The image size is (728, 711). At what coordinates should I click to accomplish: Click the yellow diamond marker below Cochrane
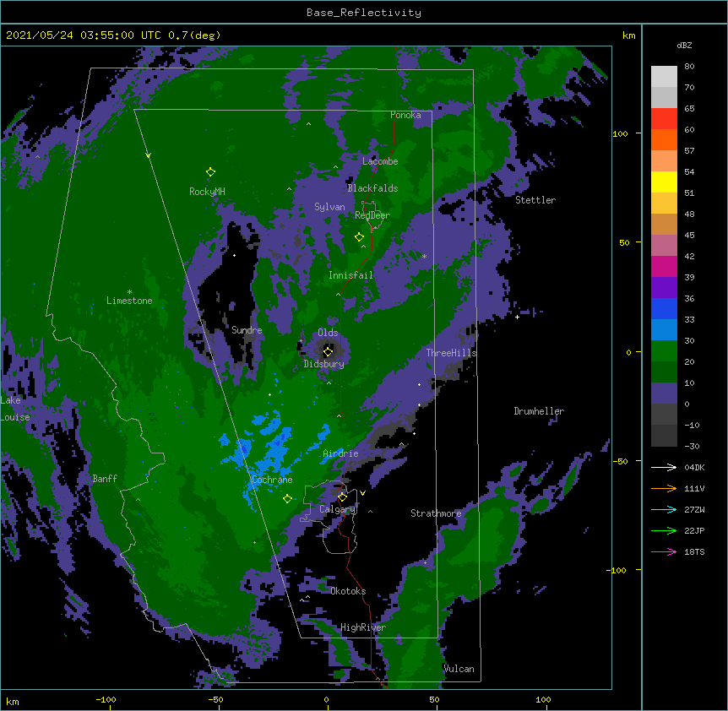coord(287,499)
